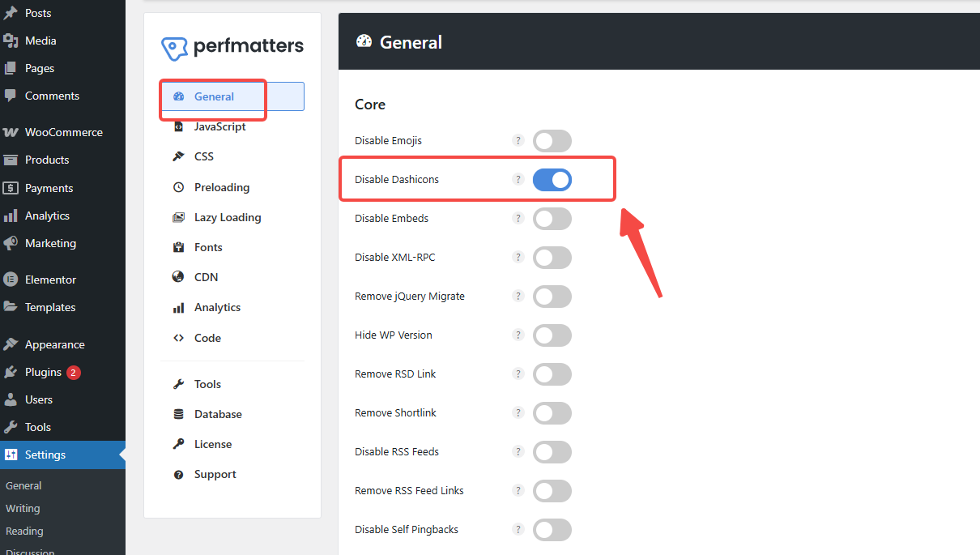Switch to the General perfmatters tab
Viewport: 980px width, 555px height.
[x=214, y=96]
